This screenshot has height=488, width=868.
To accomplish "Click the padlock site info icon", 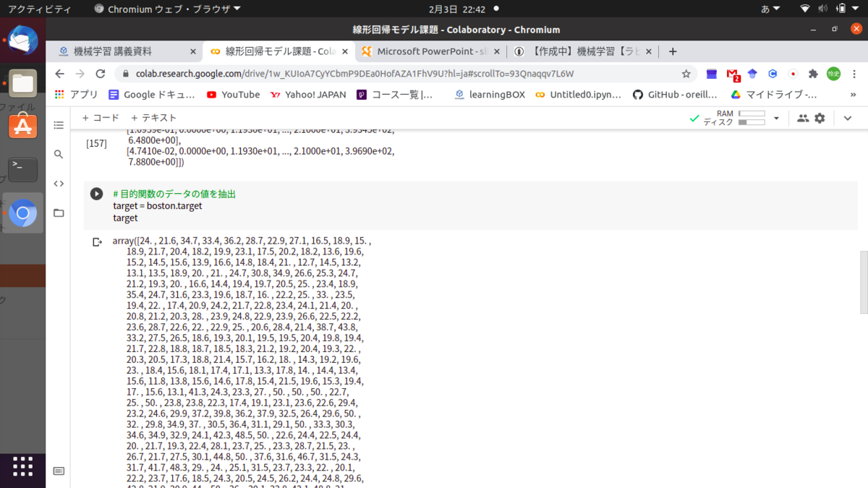I will click(x=125, y=74).
